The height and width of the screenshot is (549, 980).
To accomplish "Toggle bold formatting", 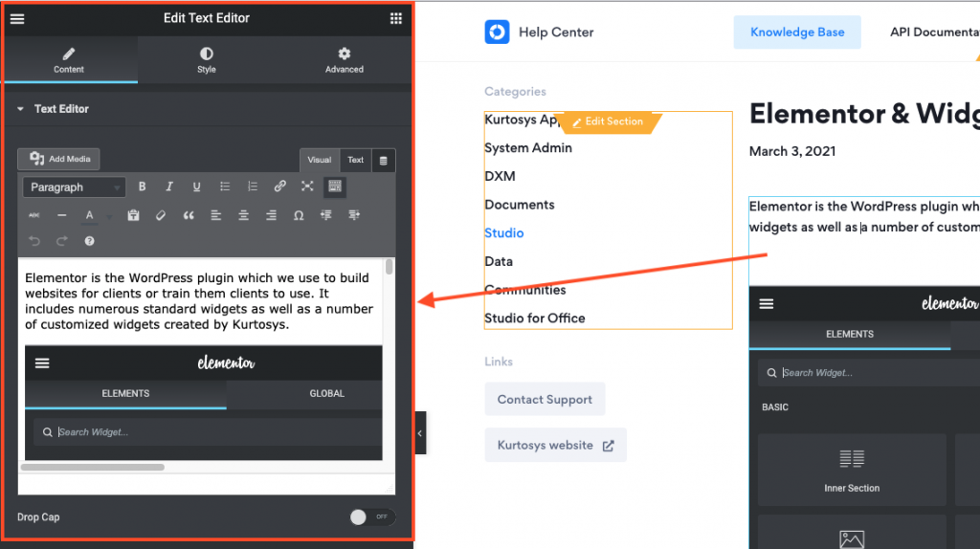I will click(142, 187).
